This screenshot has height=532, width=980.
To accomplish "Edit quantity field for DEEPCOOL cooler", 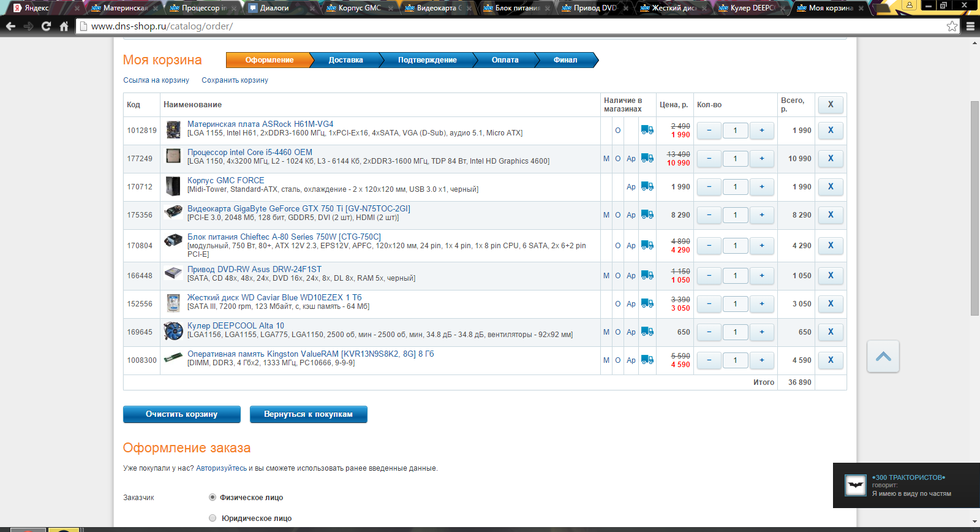I will point(735,332).
